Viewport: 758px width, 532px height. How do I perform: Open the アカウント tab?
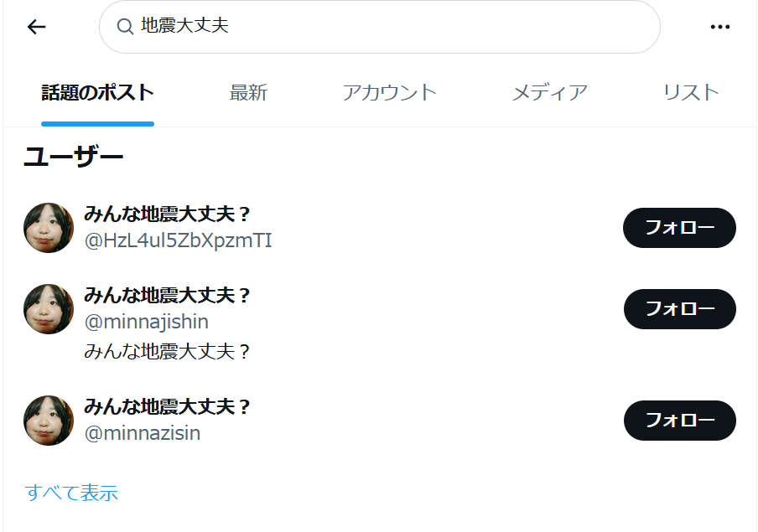pos(389,92)
